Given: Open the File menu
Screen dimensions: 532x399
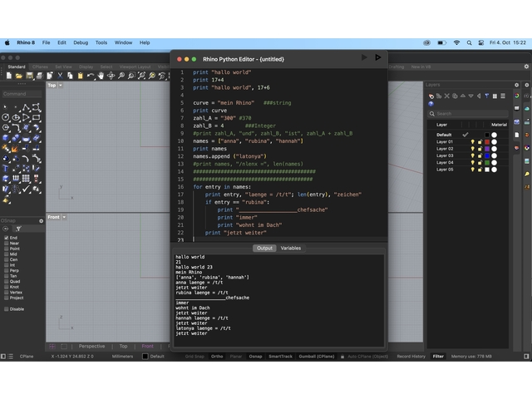Looking at the screenshot, I should pos(47,42).
